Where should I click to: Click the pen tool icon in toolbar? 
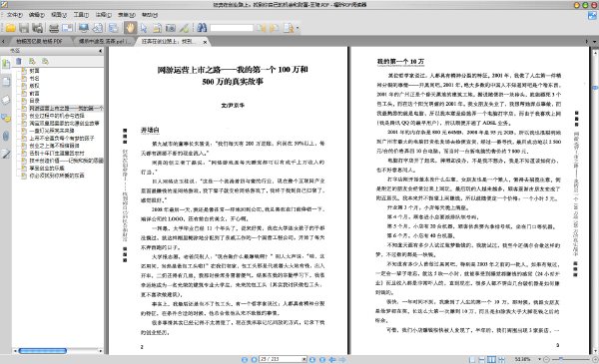pyautogui.click(x=184, y=28)
